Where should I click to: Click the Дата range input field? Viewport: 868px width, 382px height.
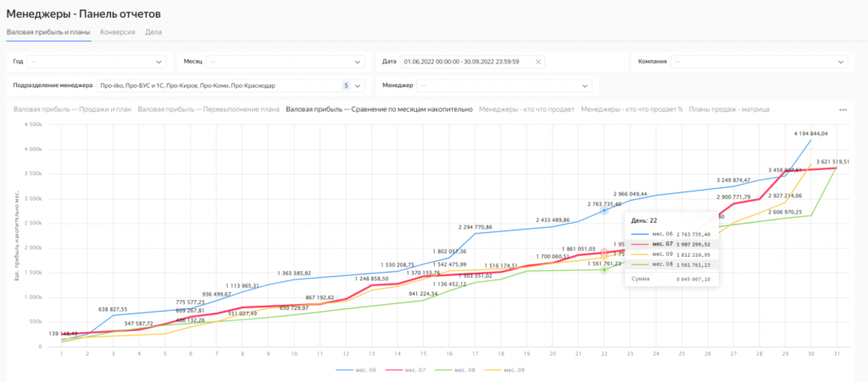point(466,62)
